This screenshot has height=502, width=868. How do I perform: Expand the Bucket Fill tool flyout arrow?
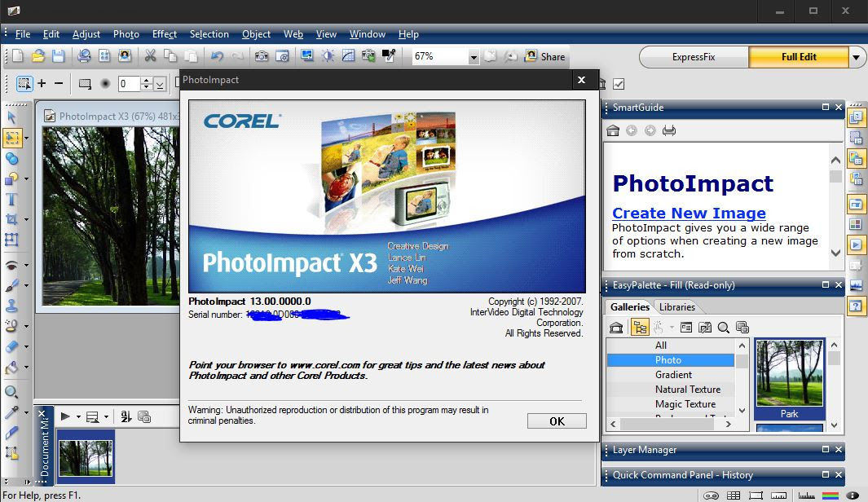[x=26, y=367]
